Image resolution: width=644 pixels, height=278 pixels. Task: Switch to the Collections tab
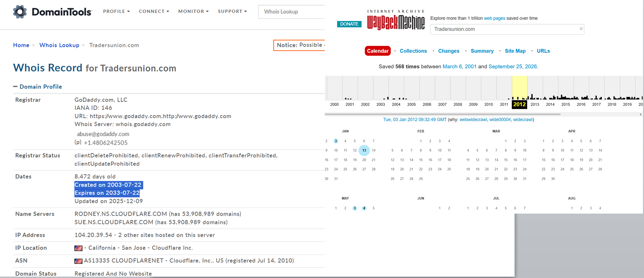coord(413,51)
